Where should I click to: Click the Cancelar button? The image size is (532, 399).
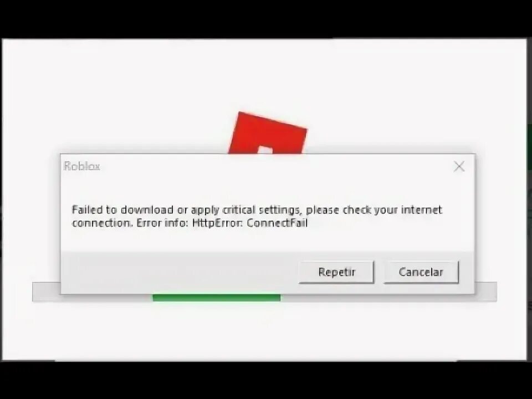click(x=421, y=272)
